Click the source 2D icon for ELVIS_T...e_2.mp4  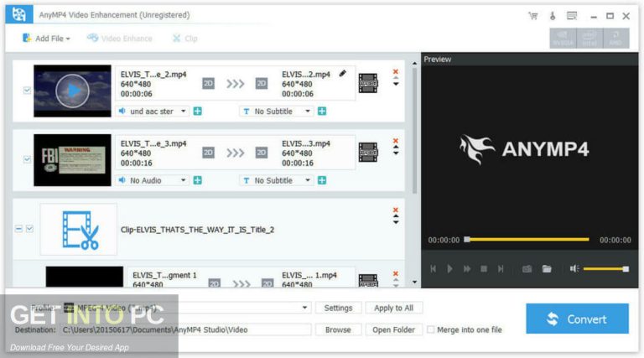click(208, 83)
